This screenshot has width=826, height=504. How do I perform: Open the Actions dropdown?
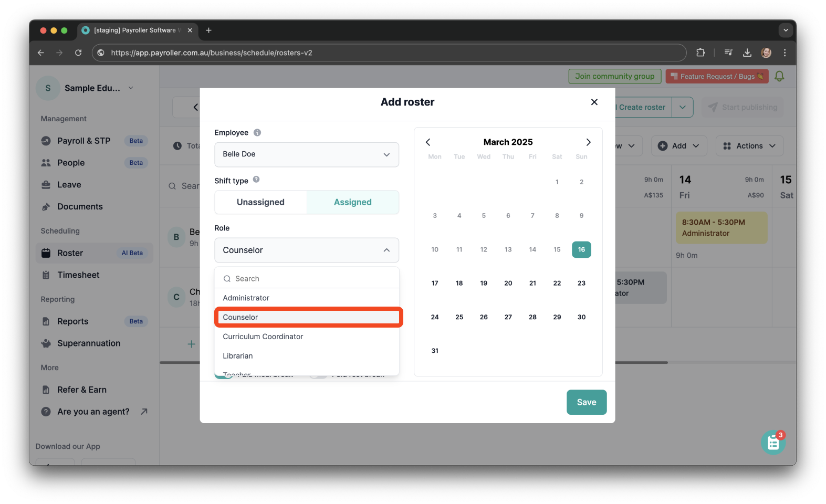[x=749, y=146]
